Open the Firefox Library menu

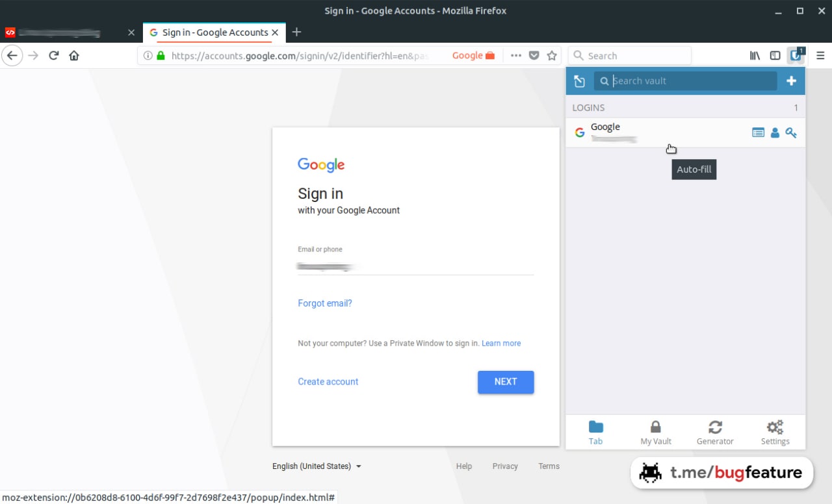coord(755,56)
